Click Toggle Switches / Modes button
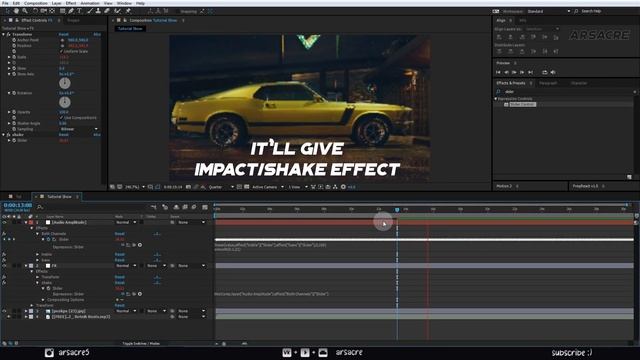640x360 pixels. point(141,344)
